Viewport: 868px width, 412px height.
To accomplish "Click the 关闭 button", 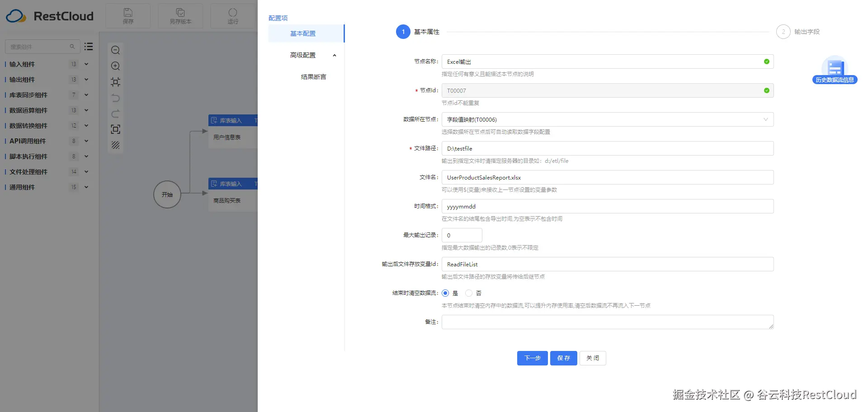I will pos(593,358).
